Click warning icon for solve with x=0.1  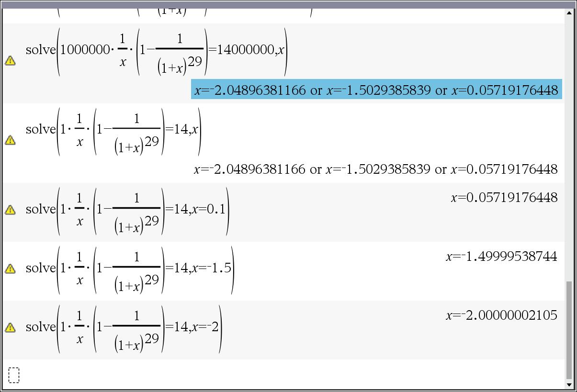(10, 210)
